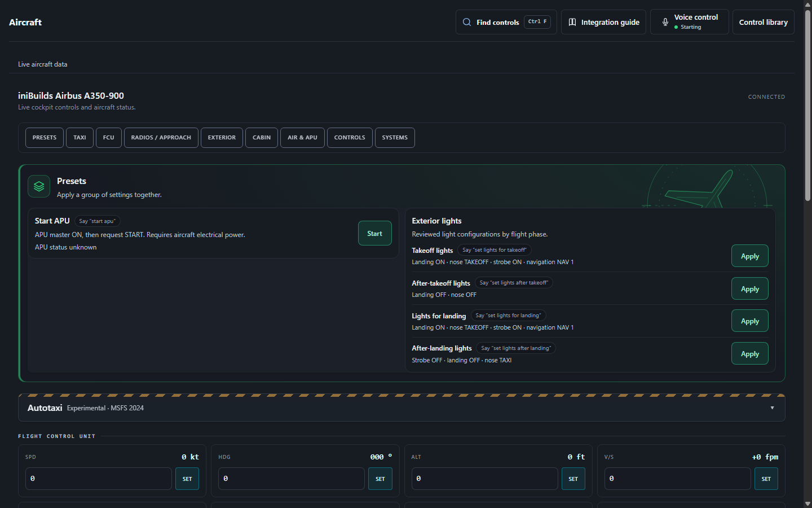The image size is (812, 508).
Task: Set the V/S value
Action: 766,479
